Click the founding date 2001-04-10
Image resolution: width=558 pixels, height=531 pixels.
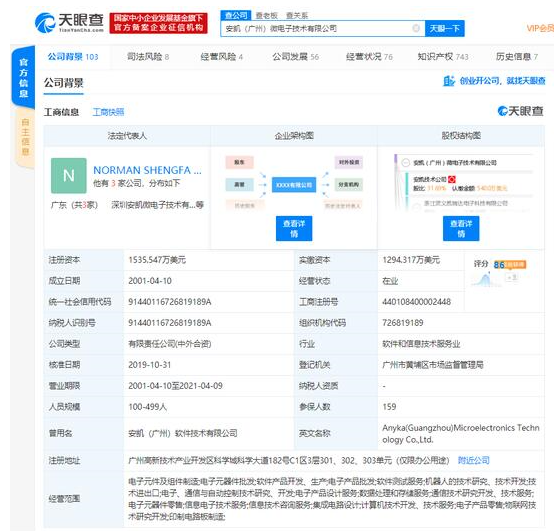click(150, 281)
